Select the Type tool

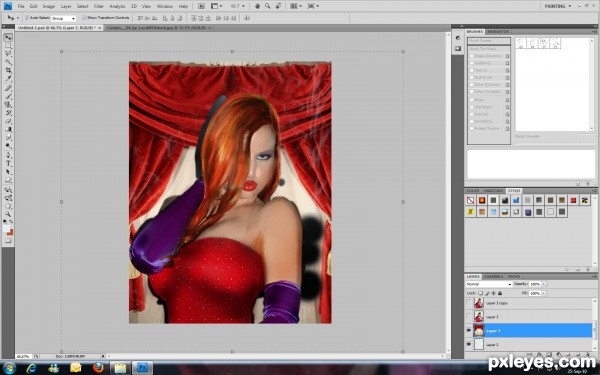pyautogui.click(x=8, y=164)
